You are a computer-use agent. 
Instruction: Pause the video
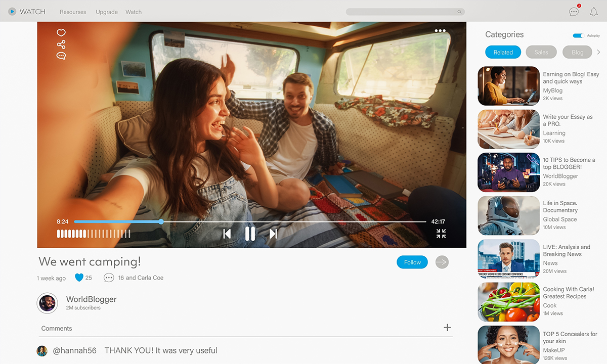click(250, 234)
